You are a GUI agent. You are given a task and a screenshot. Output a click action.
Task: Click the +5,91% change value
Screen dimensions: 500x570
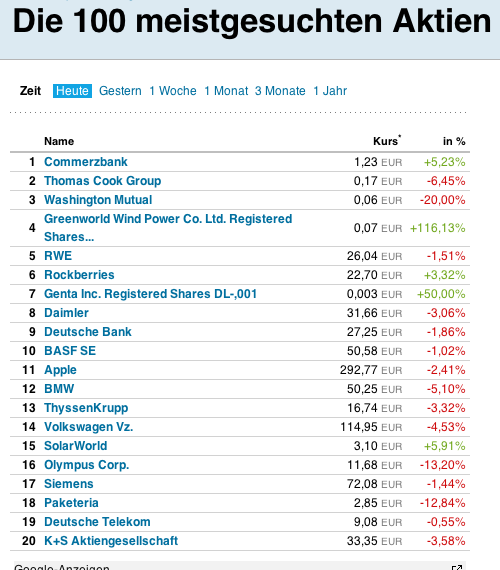click(x=445, y=446)
